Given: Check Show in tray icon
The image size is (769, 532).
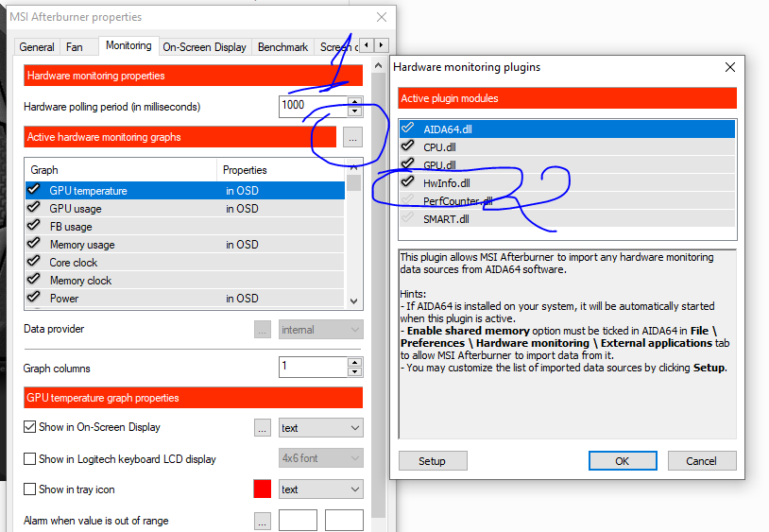Looking at the screenshot, I should click(29, 489).
